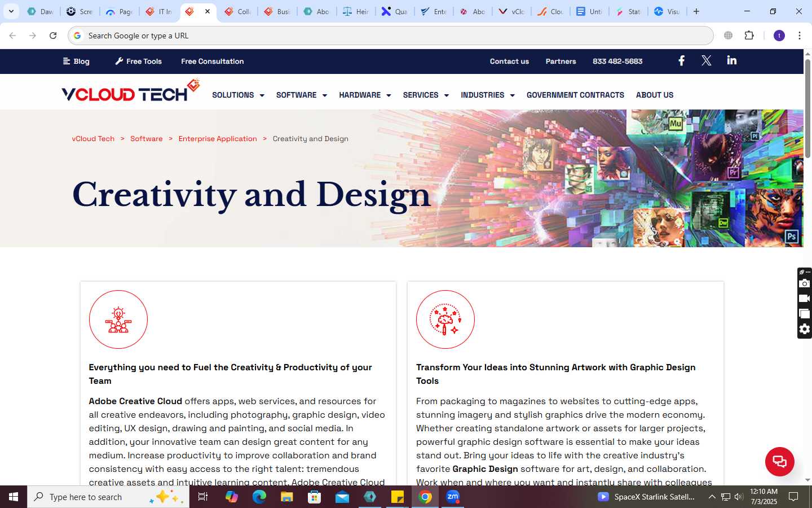Click the vCloud Tech logo
Viewport: 812px width, 508px height.
click(x=131, y=91)
